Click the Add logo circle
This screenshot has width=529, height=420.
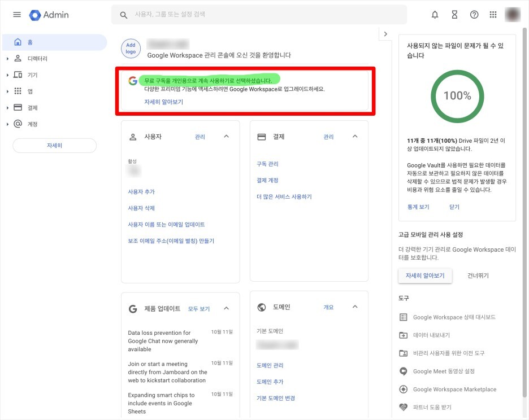tap(131, 48)
